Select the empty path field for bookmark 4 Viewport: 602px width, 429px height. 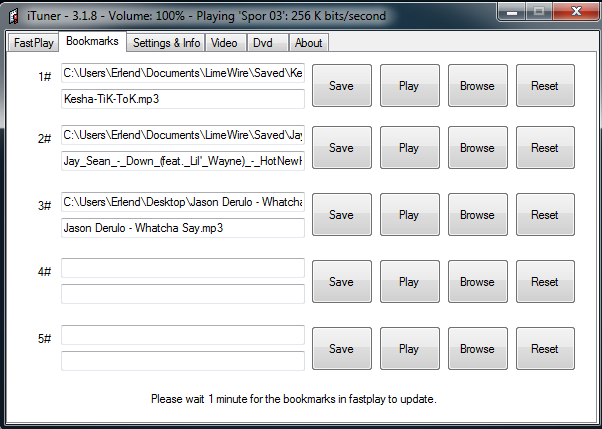pyautogui.click(x=182, y=268)
